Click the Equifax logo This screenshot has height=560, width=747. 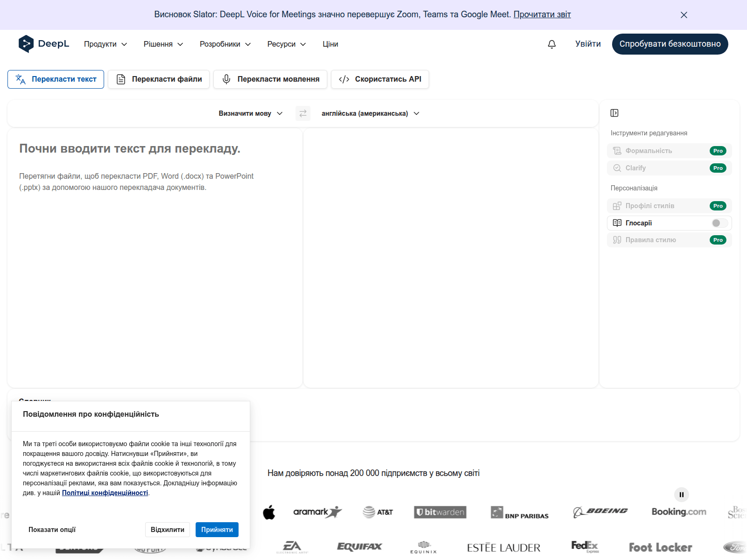click(359, 547)
